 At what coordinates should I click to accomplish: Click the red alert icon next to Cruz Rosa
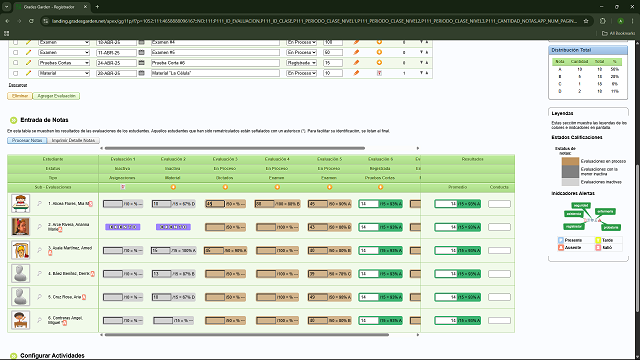(84, 297)
